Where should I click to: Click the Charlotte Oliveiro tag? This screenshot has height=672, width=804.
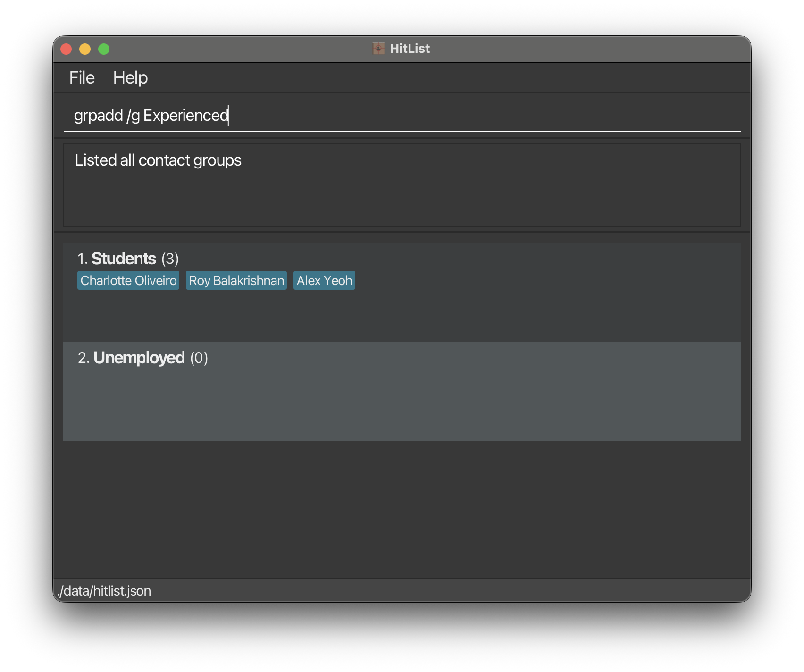[x=128, y=280]
